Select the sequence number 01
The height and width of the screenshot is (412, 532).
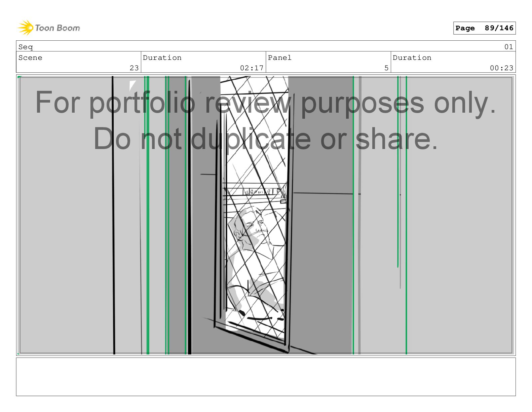[x=508, y=47]
